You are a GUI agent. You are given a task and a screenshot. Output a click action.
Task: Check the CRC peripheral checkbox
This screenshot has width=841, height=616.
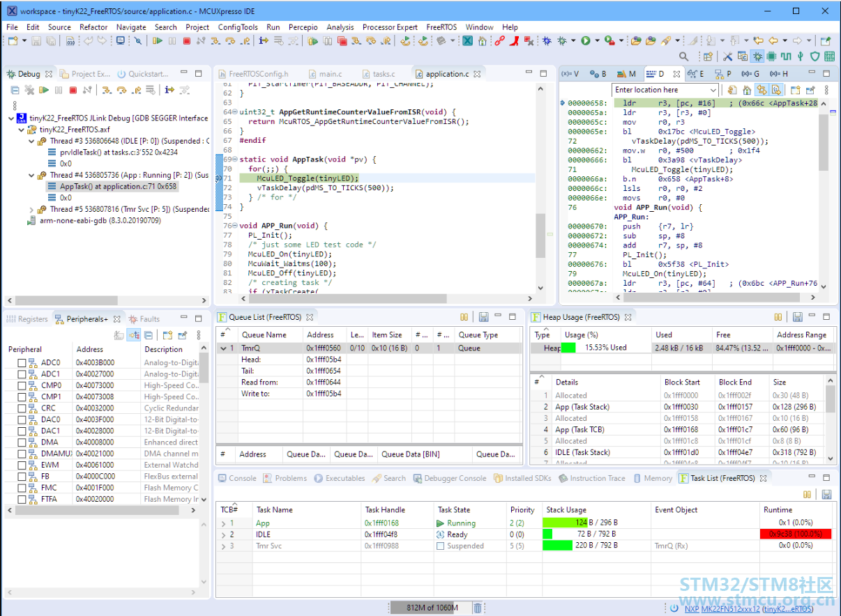[x=22, y=408]
